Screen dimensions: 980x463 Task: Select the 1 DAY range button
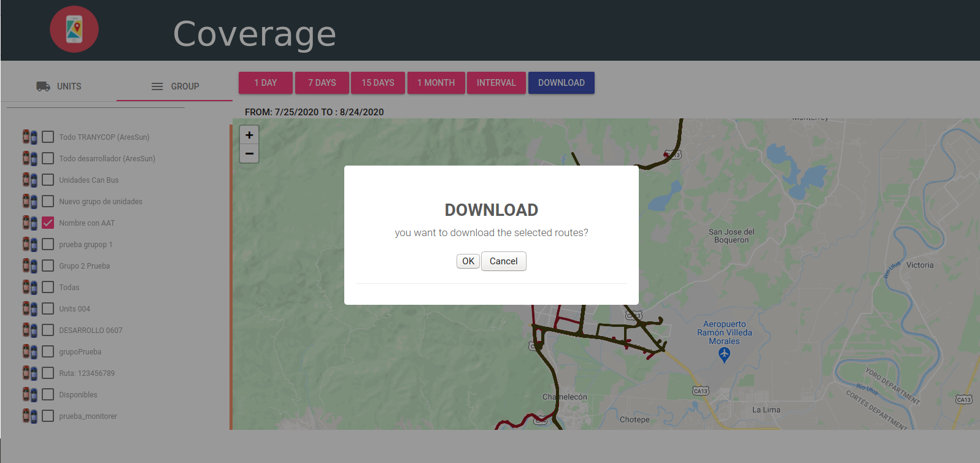pyautogui.click(x=266, y=83)
